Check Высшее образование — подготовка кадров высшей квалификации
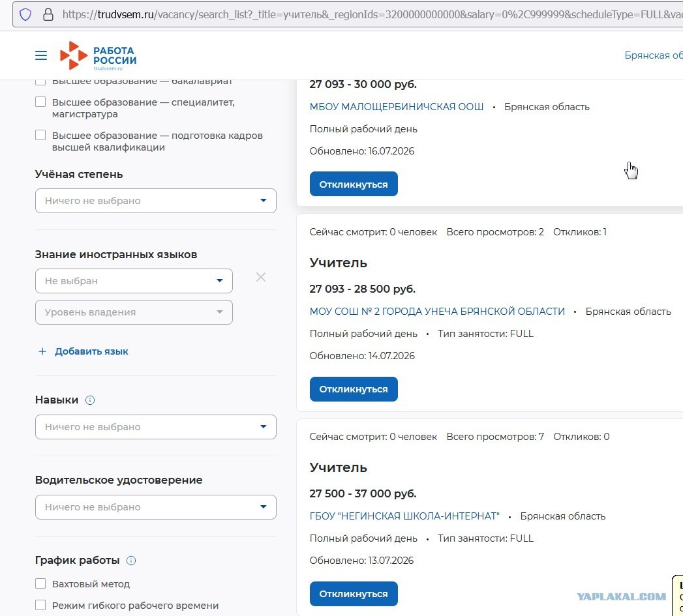The width and height of the screenshot is (683, 616). coord(40,135)
